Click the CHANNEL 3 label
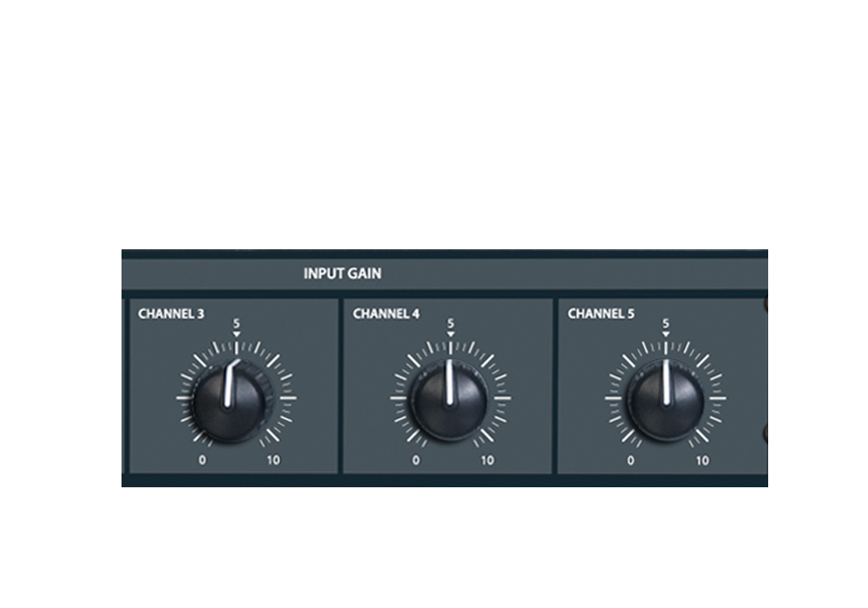Viewport: 868px width, 608px height. (x=171, y=314)
